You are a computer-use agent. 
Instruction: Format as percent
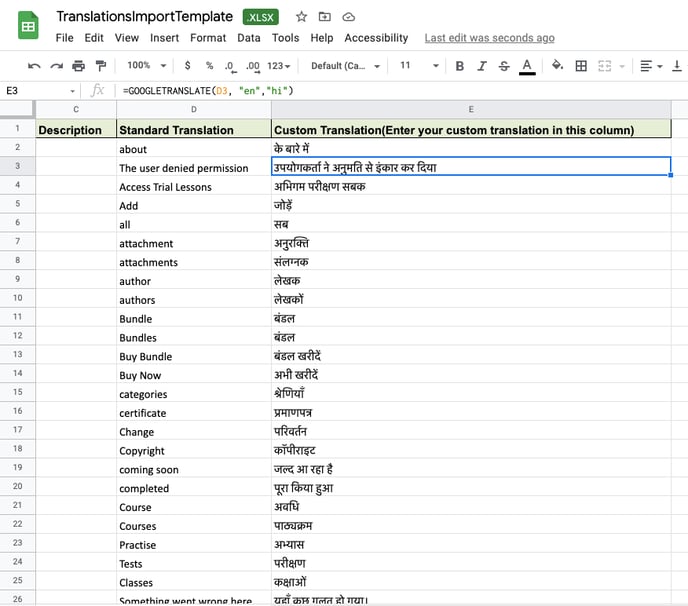tap(209, 66)
